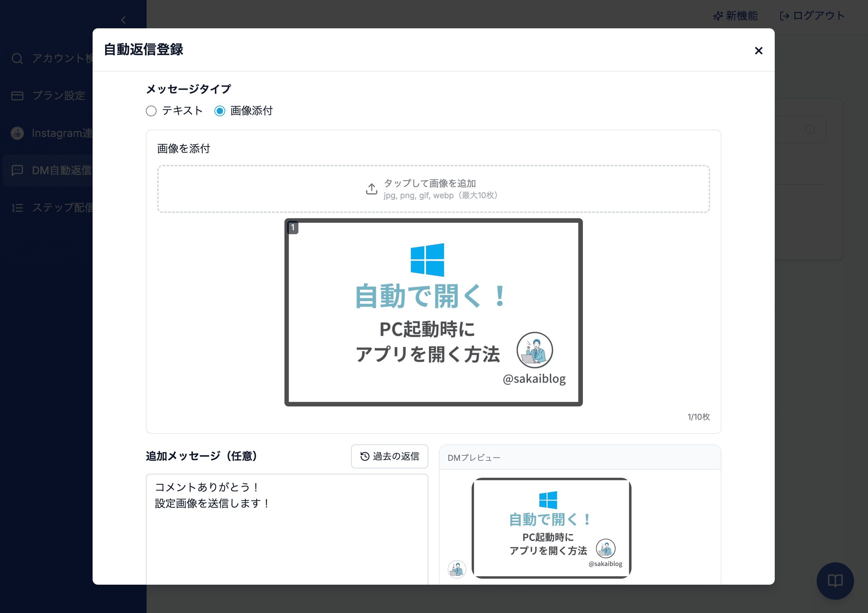
Task: Click the 1/10枚 image counter
Action: [x=698, y=417]
